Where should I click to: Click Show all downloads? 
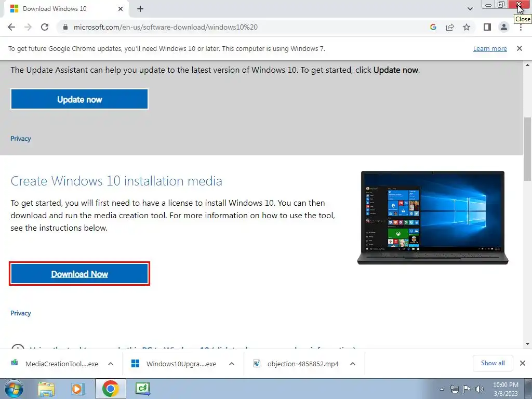(493, 363)
